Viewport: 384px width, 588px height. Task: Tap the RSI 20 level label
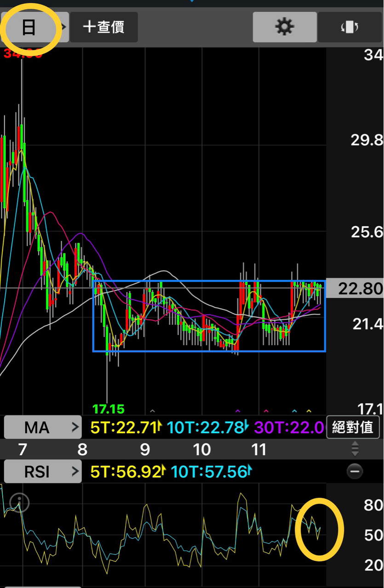point(373,565)
